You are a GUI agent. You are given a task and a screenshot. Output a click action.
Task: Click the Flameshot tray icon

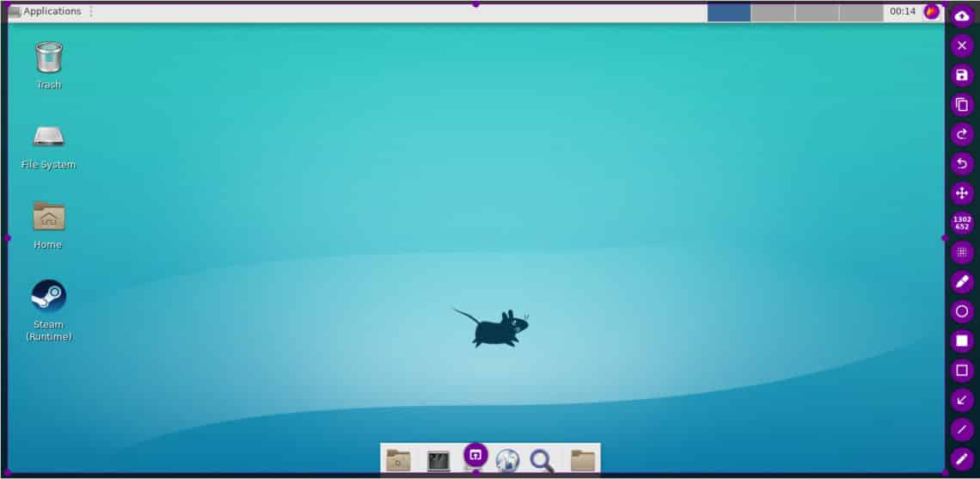point(932,11)
